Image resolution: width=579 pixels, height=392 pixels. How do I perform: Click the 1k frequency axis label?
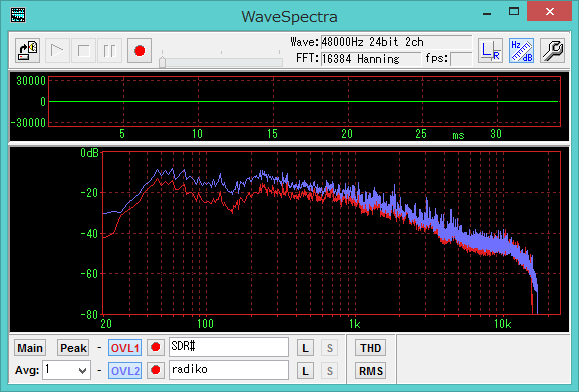pos(354,324)
